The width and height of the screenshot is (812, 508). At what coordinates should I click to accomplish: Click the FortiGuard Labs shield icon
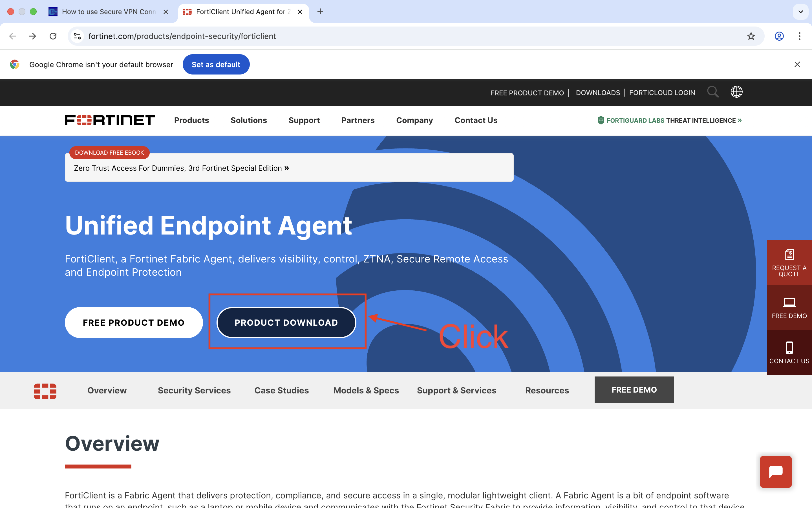pyautogui.click(x=601, y=120)
